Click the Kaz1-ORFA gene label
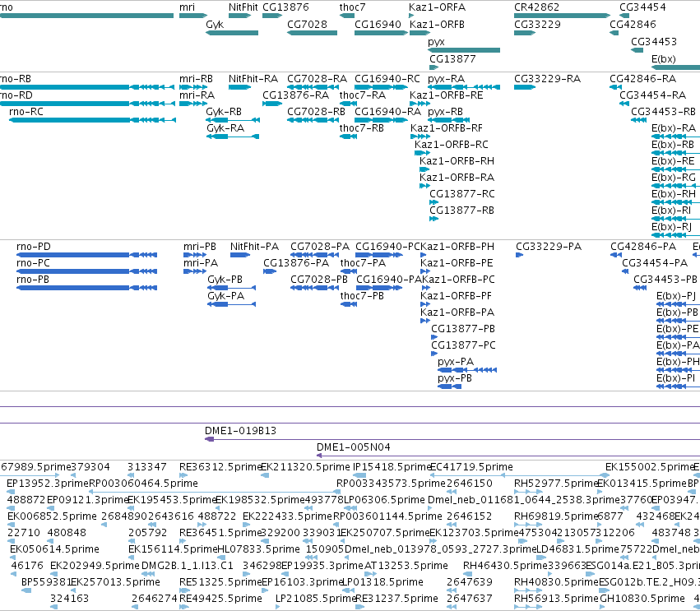 point(437,7)
